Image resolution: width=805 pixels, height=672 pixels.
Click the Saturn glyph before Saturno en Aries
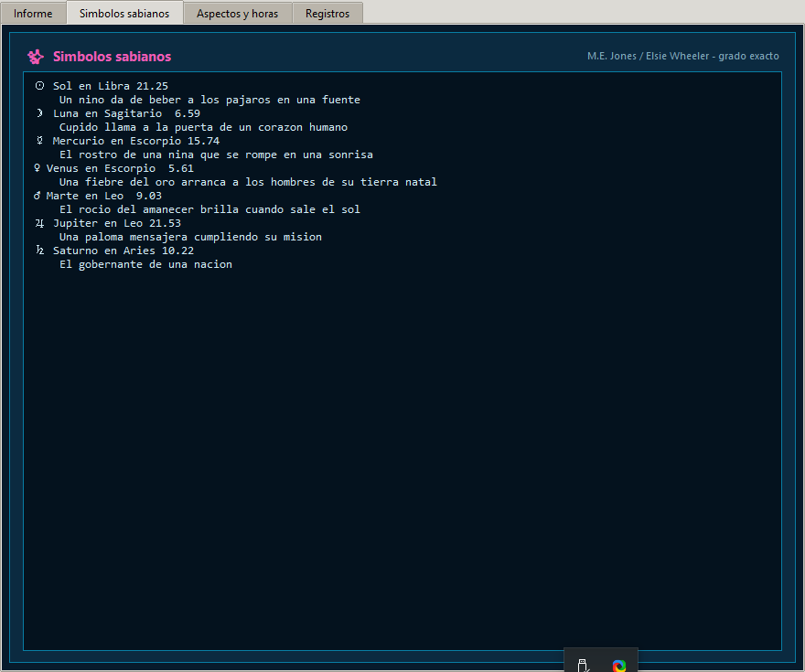[39, 251]
